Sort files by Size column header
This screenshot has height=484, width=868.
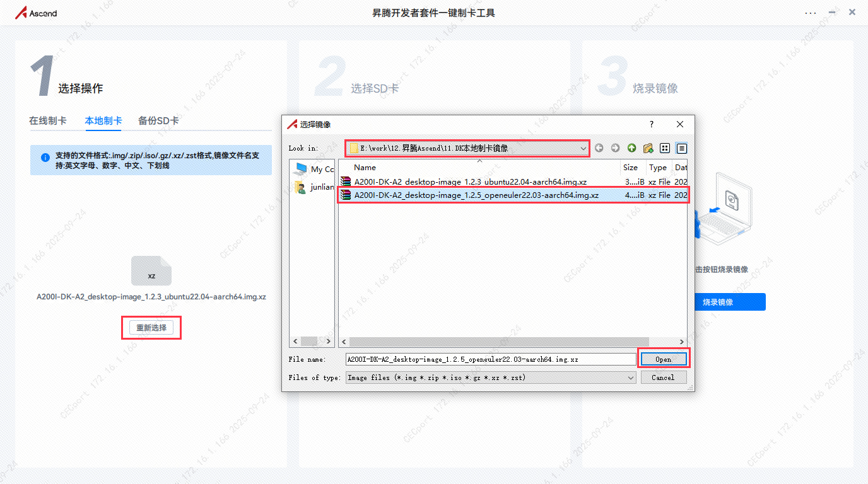633,168
